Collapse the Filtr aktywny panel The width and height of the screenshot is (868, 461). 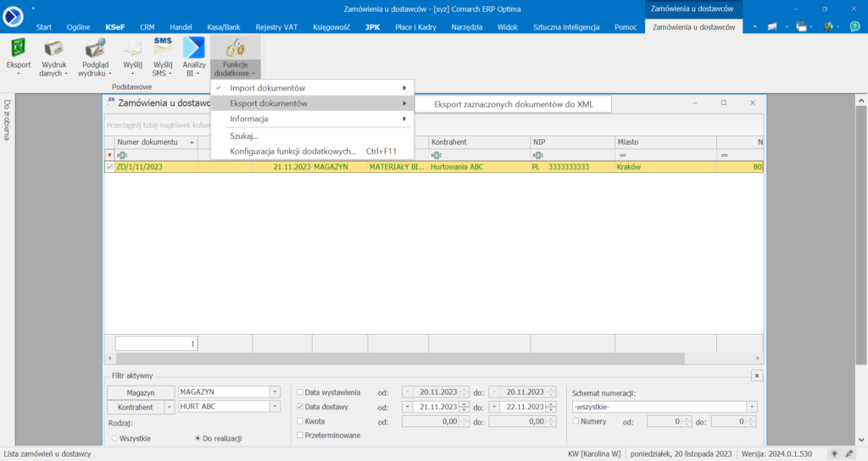coord(757,375)
